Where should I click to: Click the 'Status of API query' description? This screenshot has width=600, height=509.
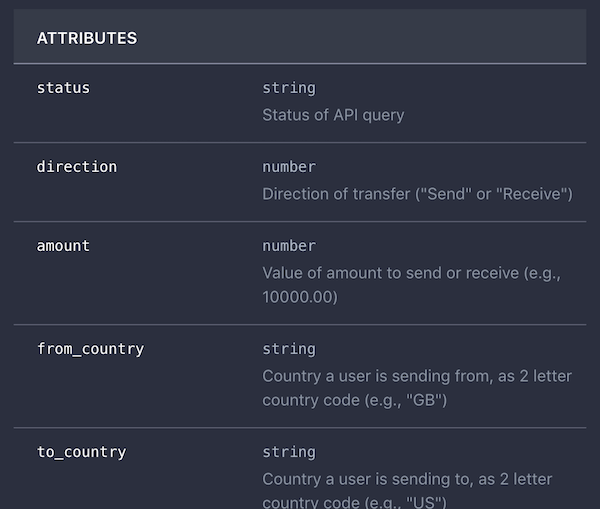[x=333, y=115]
